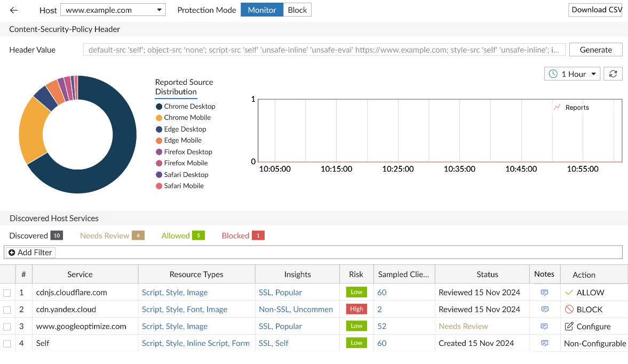Show the Allowed services tab
Screen dimensions: 628x364
tap(183, 236)
